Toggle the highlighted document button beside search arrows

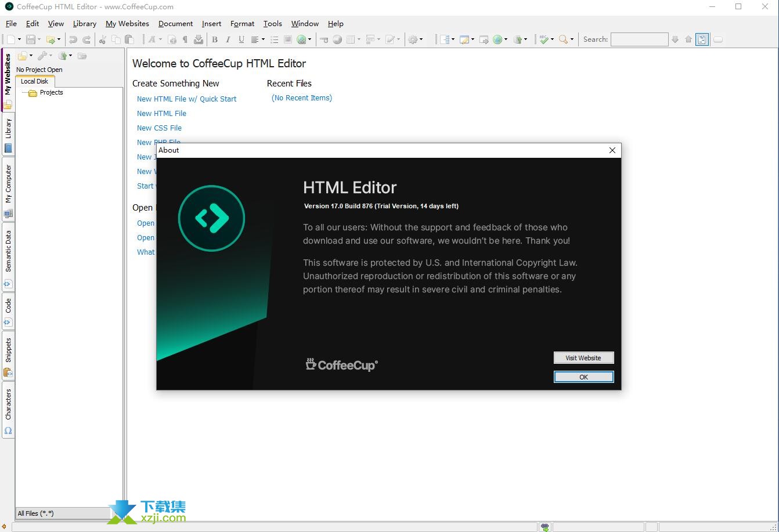click(x=702, y=39)
